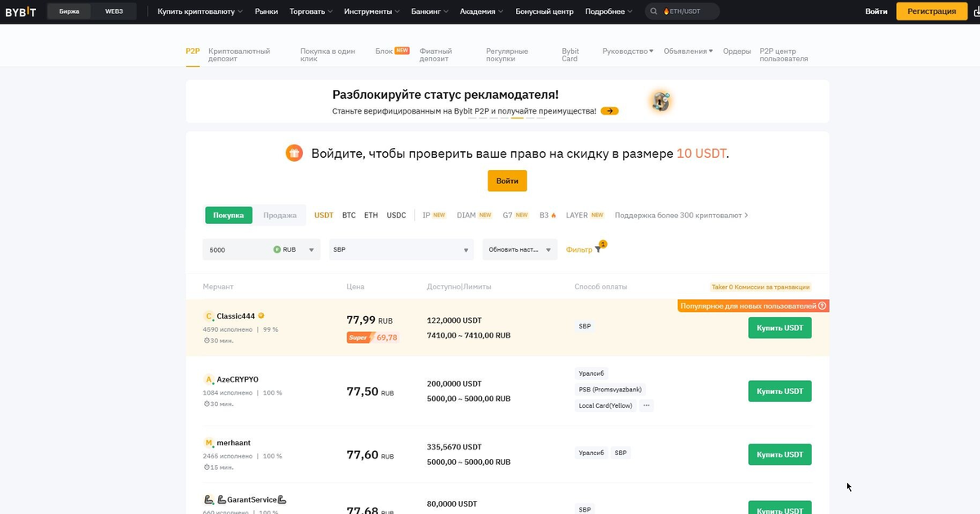Expand the Банкинг dropdown
This screenshot has width=980, height=514.
coord(430,11)
